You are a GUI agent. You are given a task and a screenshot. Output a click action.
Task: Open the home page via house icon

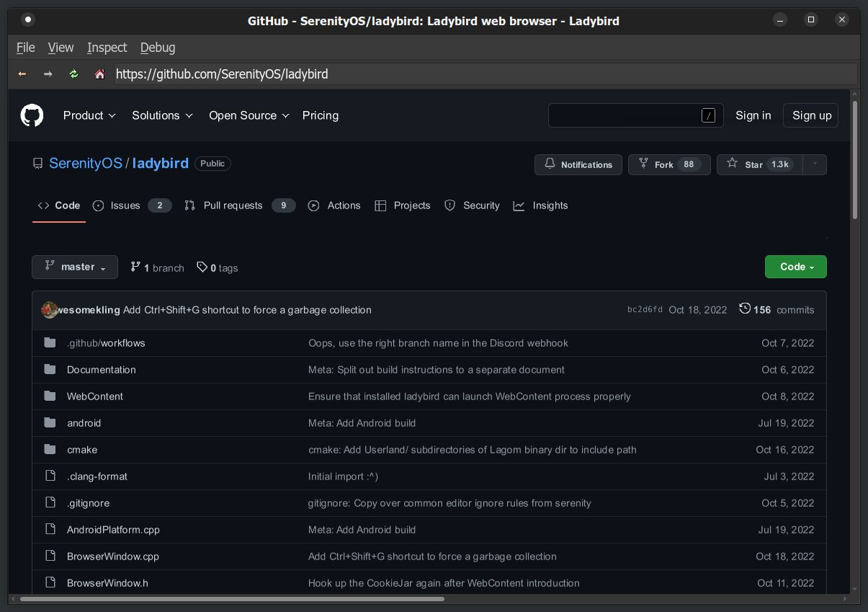pos(99,74)
